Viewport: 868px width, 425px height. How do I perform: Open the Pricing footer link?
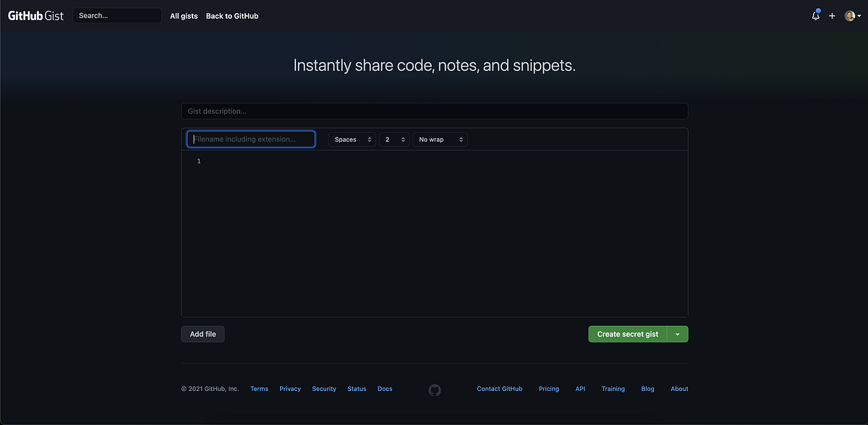pyautogui.click(x=549, y=389)
